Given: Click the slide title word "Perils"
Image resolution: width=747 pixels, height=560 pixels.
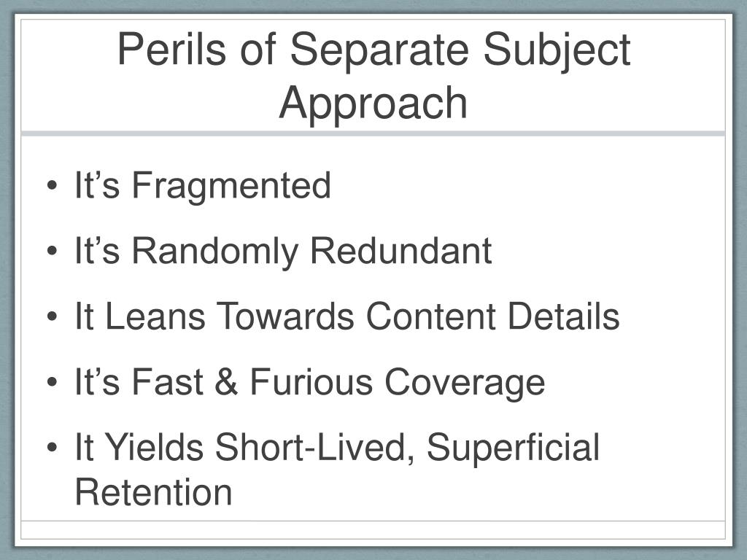Looking at the screenshot, I should point(171,49).
